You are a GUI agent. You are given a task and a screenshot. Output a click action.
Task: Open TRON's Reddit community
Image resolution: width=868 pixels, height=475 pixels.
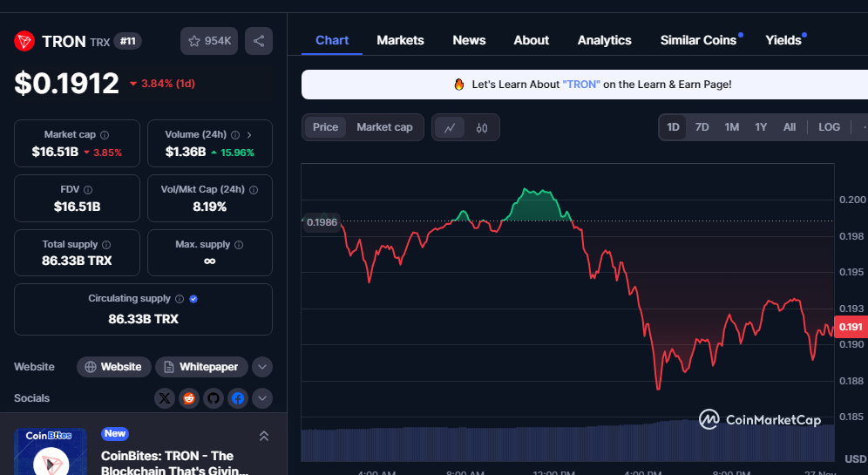189,398
